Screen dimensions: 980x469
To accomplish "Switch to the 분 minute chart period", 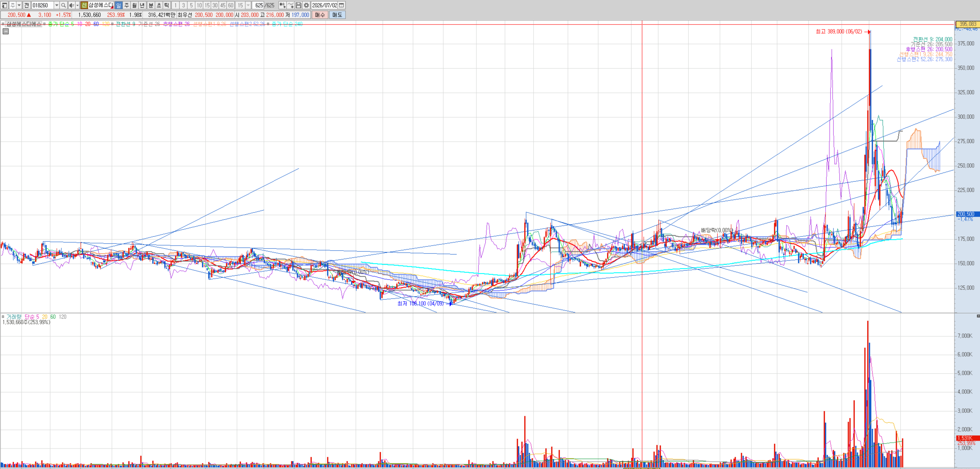I will tap(151, 5).
